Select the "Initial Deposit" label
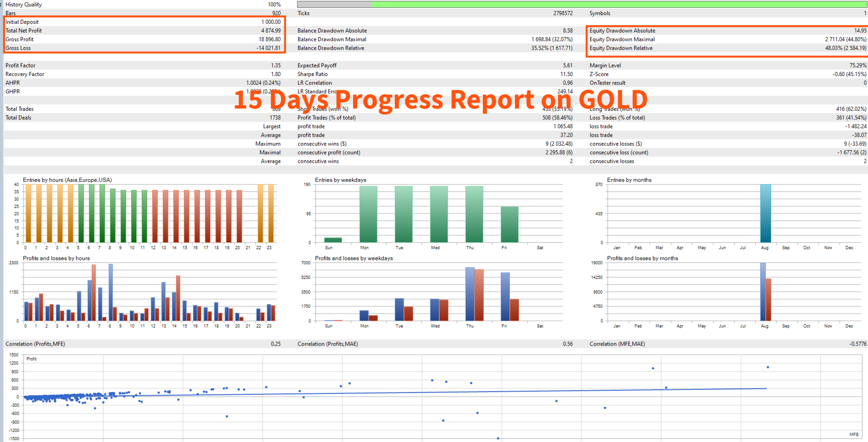 [x=22, y=22]
